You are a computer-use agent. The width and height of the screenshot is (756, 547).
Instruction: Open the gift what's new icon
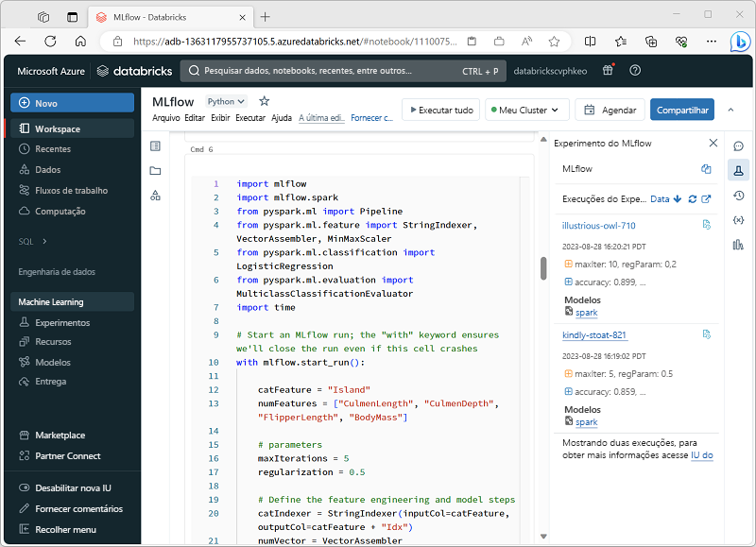608,70
